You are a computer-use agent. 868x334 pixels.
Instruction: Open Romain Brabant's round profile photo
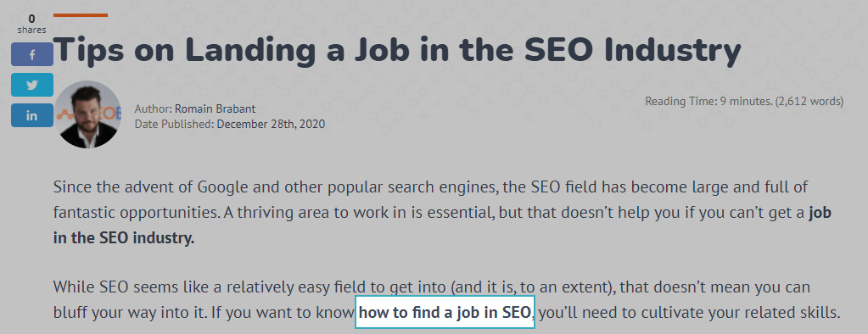coord(88,114)
